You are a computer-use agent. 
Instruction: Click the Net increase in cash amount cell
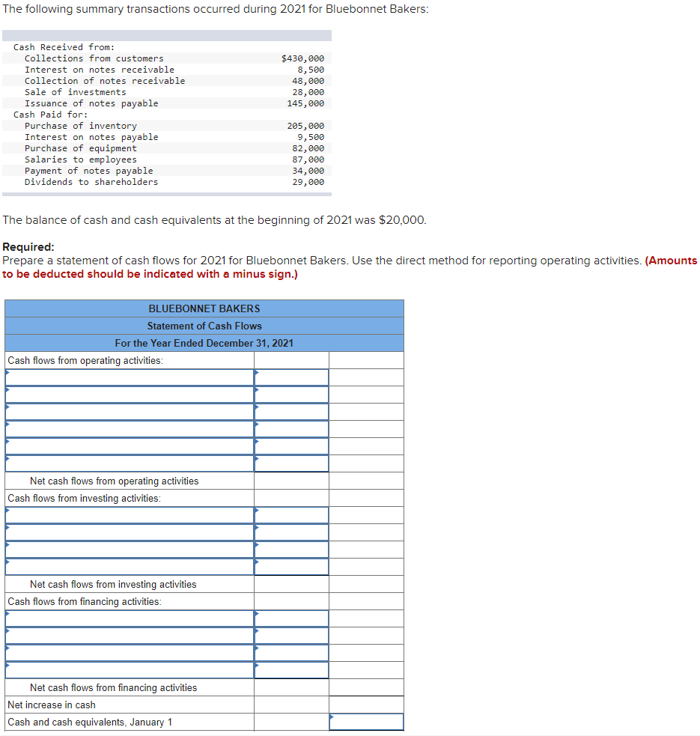tap(290, 705)
